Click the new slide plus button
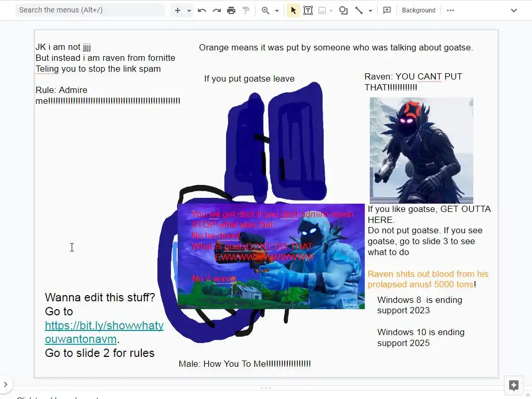 click(x=178, y=10)
